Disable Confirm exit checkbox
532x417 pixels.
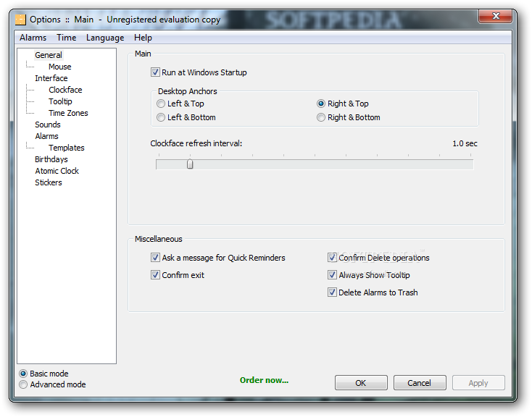point(155,275)
